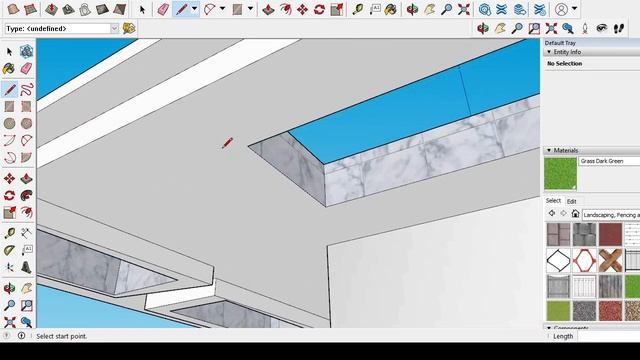Click the info icon in status bar
The width and height of the screenshot is (640, 360).
pos(21,336)
